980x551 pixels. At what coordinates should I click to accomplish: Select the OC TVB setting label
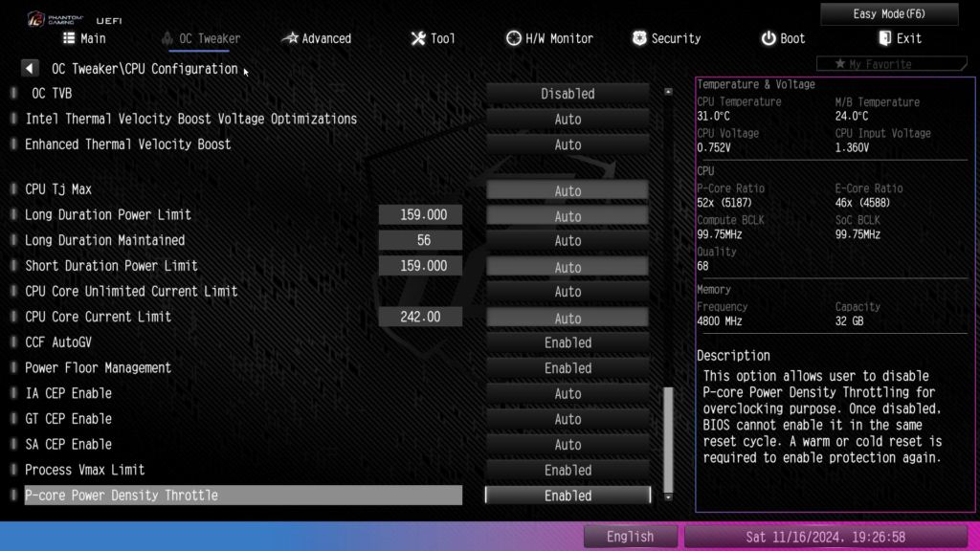pos(52,94)
